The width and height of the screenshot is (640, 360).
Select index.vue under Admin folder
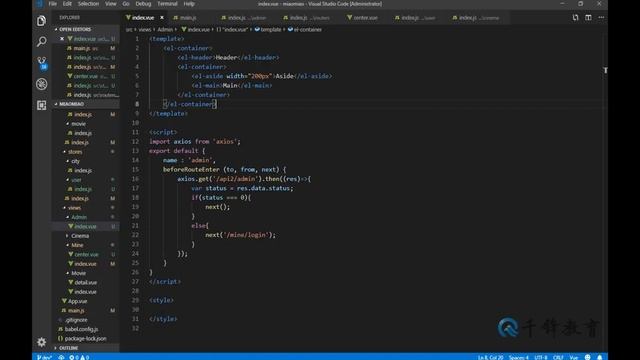85,227
